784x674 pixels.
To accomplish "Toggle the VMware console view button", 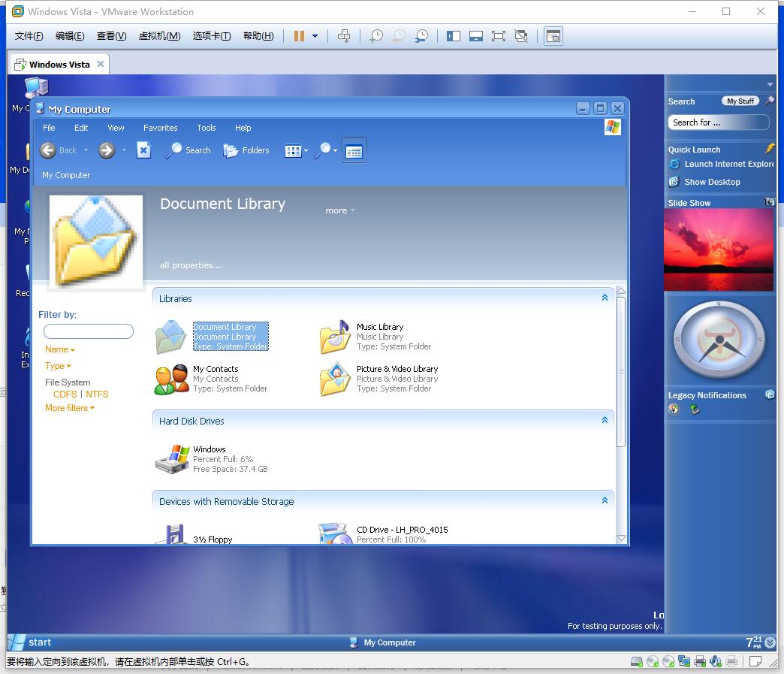I will (553, 36).
